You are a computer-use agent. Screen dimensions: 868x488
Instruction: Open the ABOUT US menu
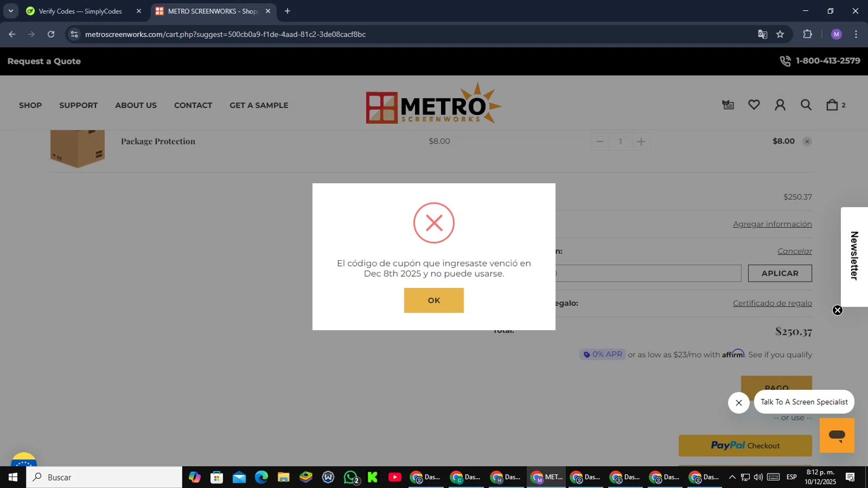(135, 105)
